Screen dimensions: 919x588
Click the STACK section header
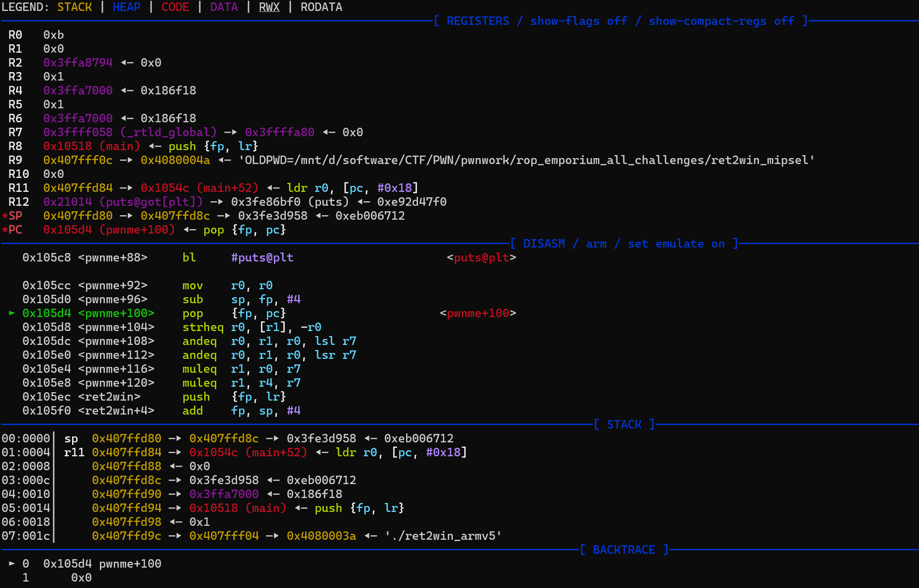click(625, 424)
